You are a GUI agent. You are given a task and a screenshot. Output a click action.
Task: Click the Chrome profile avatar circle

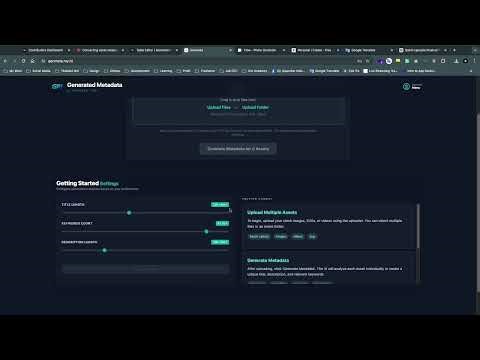[466, 61]
